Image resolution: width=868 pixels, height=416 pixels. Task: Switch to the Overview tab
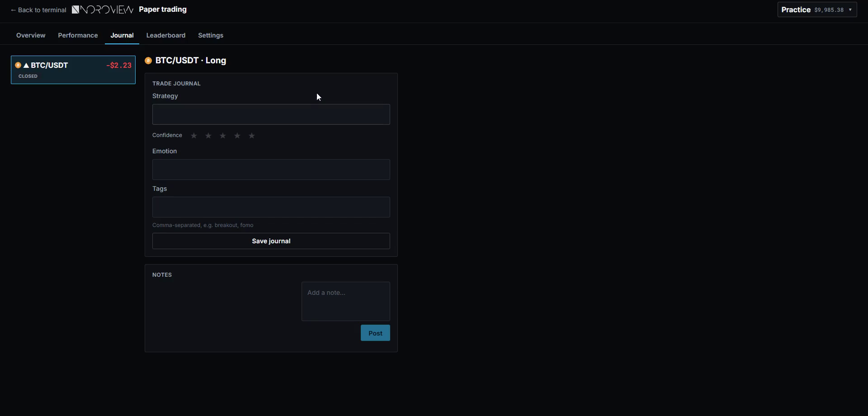click(x=31, y=35)
